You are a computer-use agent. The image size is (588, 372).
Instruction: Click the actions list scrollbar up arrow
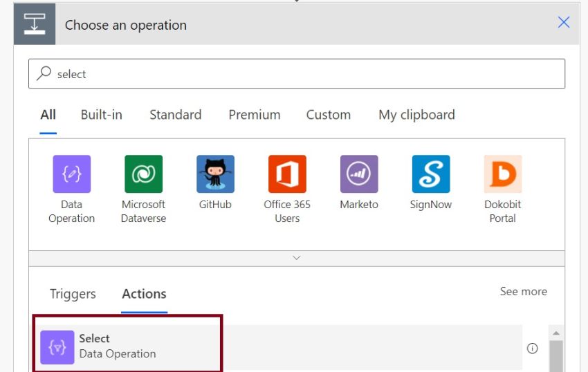pos(556,333)
